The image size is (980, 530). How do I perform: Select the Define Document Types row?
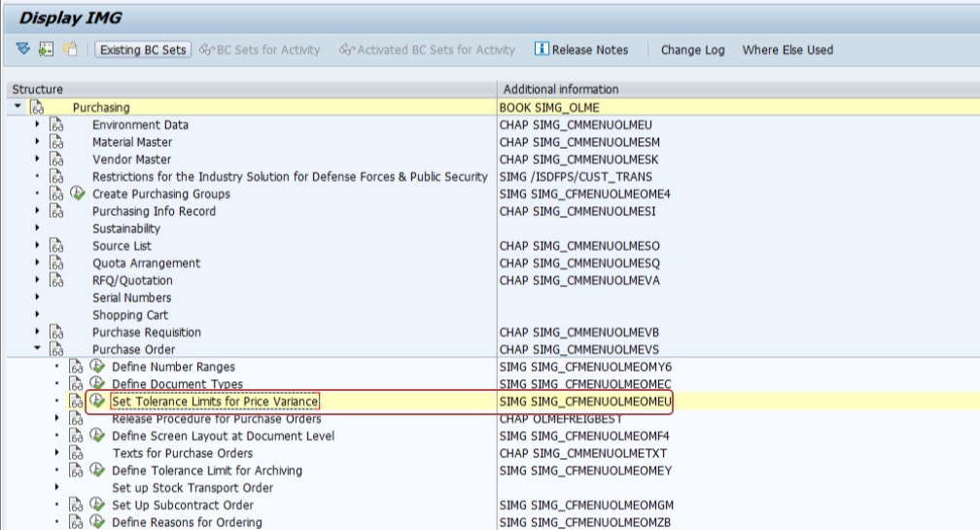[178, 384]
